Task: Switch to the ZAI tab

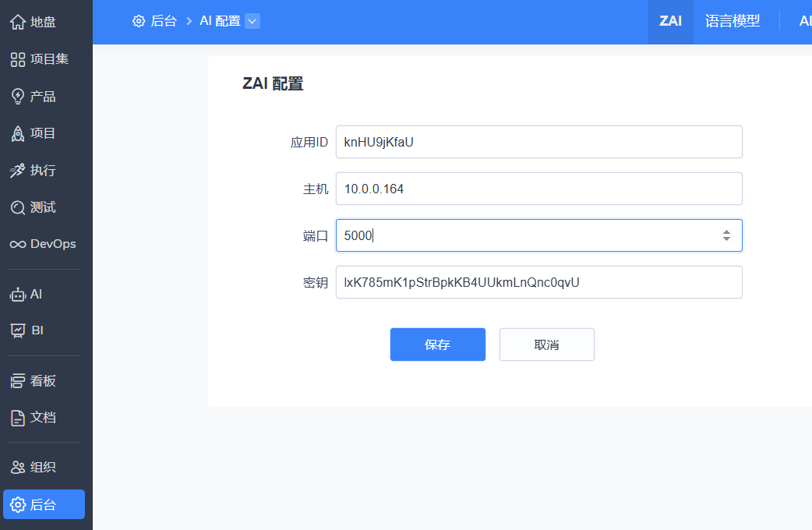Action: click(671, 21)
